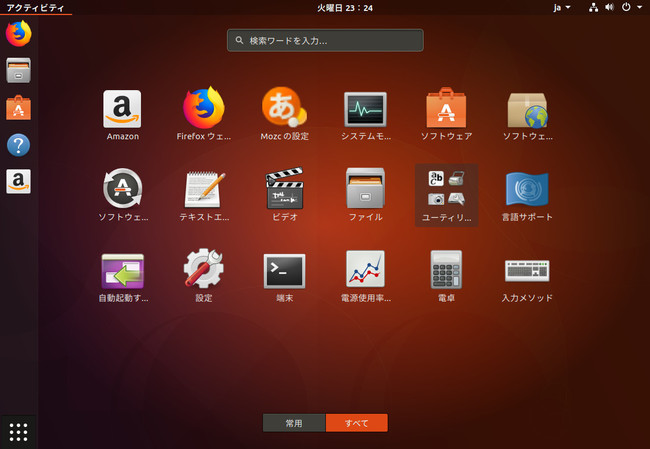This screenshot has width=650, height=449.
Task: Click the network status icon
Action: tap(594, 7)
